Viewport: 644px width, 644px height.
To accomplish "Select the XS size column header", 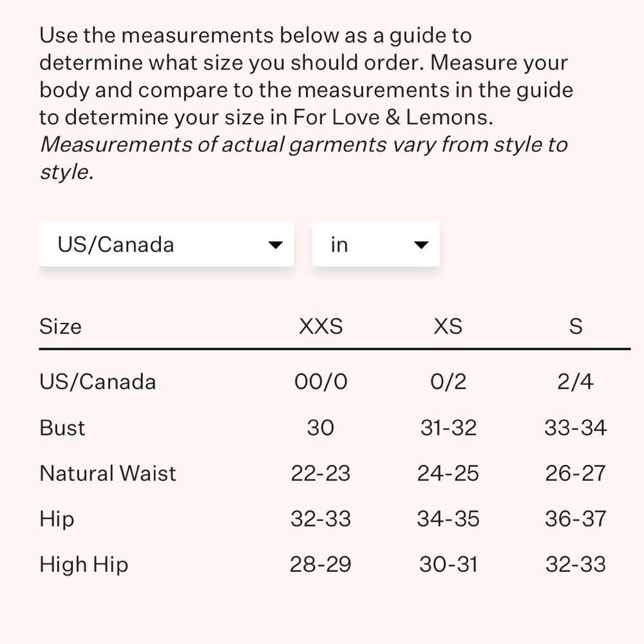I will (x=448, y=327).
